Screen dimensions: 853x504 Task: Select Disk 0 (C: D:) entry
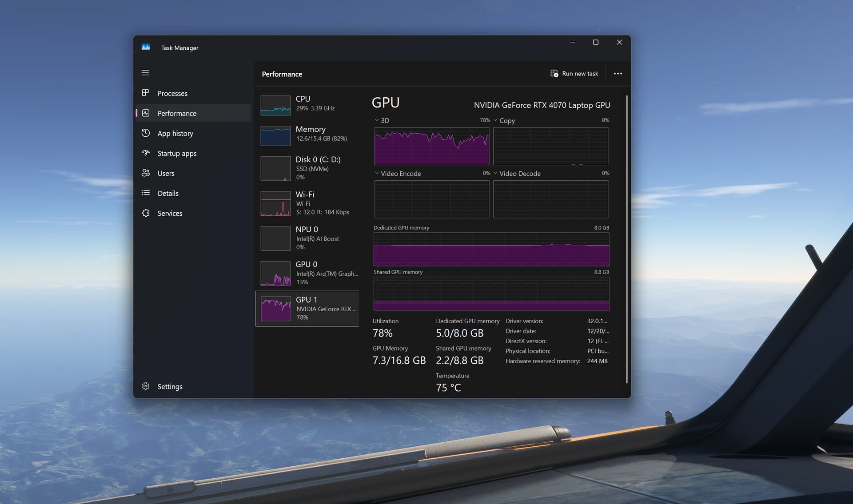[x=307, y=168]
